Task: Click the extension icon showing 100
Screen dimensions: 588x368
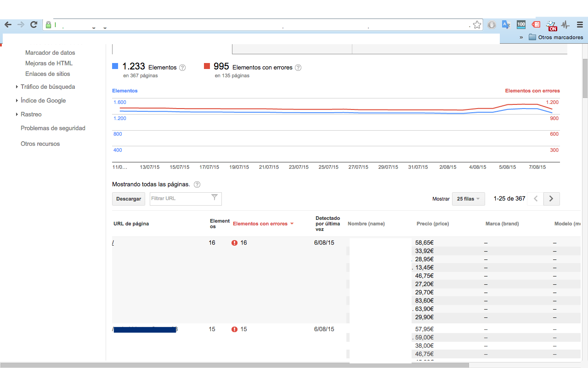Action: (521, 24)
